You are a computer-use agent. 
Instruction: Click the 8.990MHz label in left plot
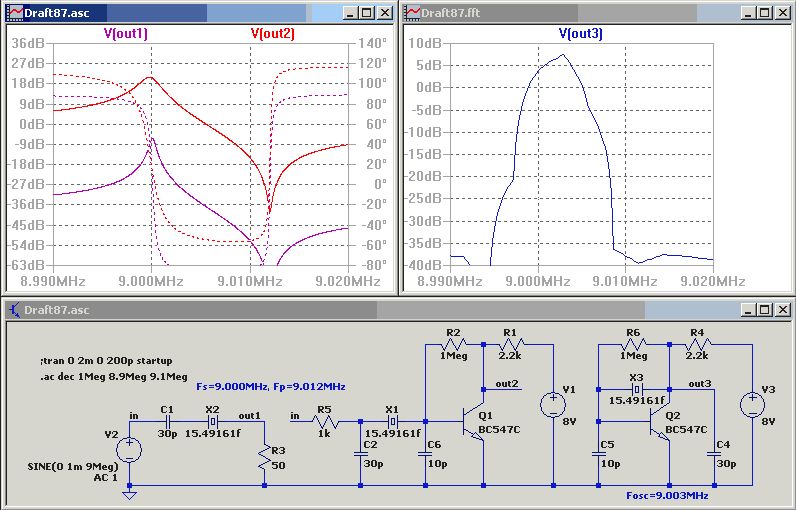[53, 281]
